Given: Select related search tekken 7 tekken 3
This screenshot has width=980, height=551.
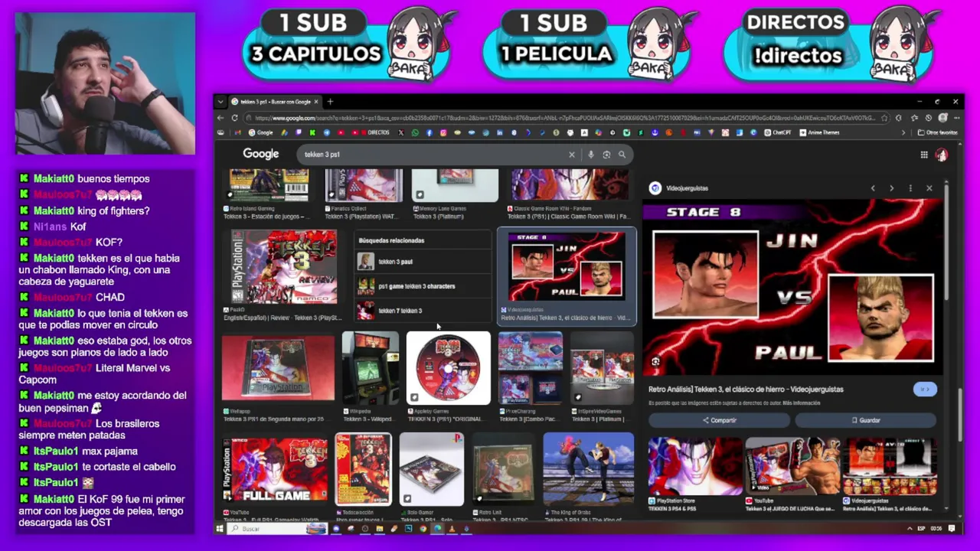Looking at the screenshot, I should click(x=423, y=311).
